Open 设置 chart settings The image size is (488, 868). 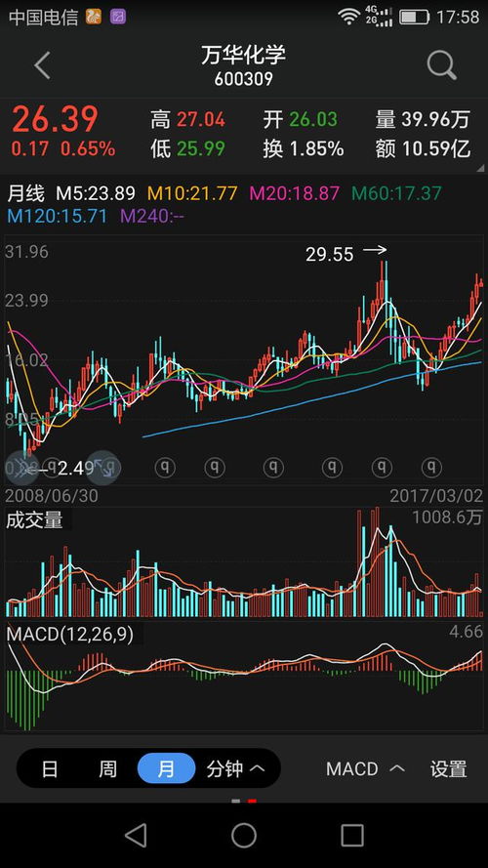coord(449,769)
